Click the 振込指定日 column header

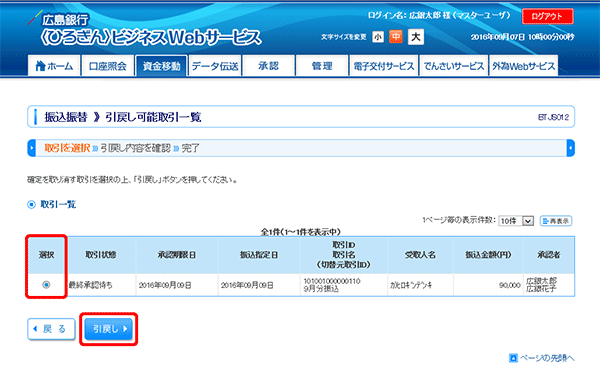[x=259, y=254]
